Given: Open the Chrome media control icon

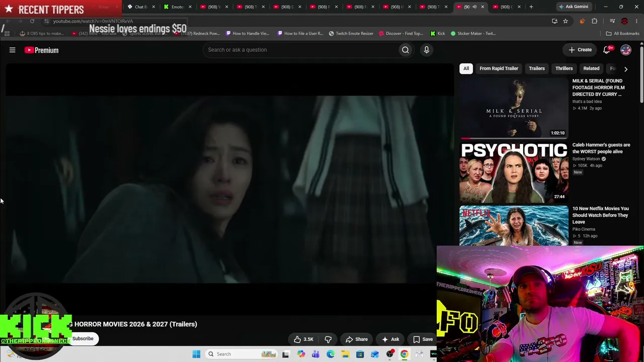Looking at the screenshot, I should [612, 21].
